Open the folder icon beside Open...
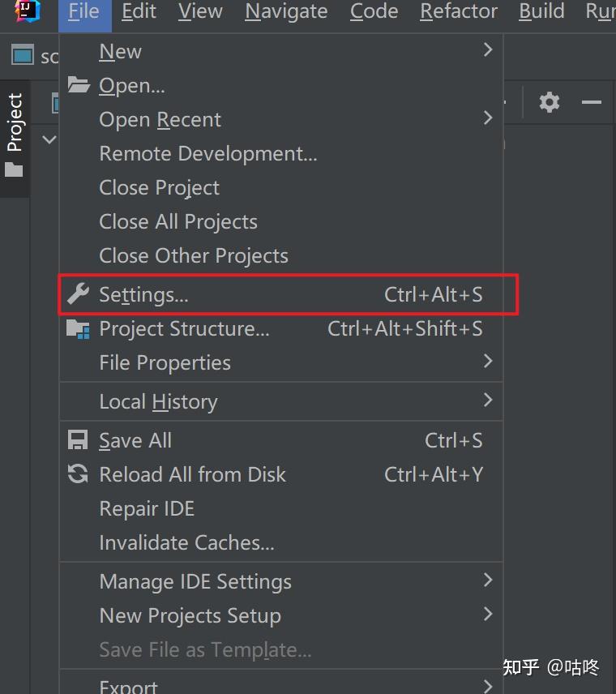Image resolution: width=616 pixels, height=694 pixels. coord(78,85)
